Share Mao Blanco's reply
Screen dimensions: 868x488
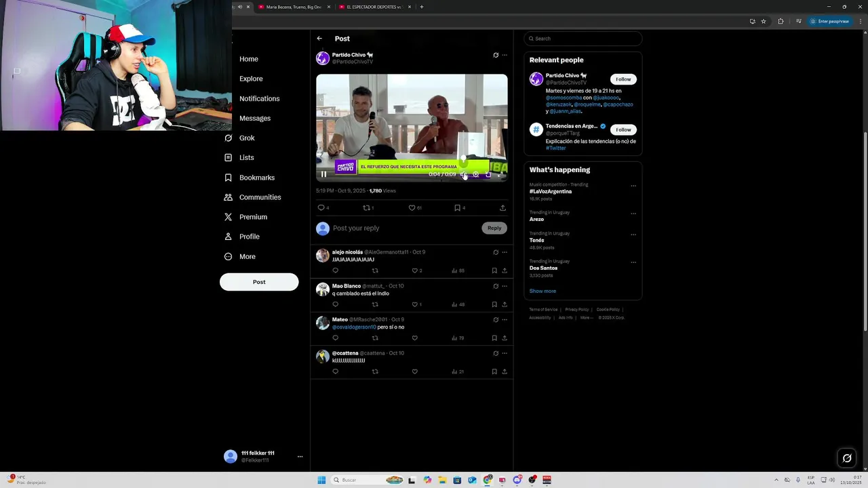pyautogui.click(x=505, y=304)
